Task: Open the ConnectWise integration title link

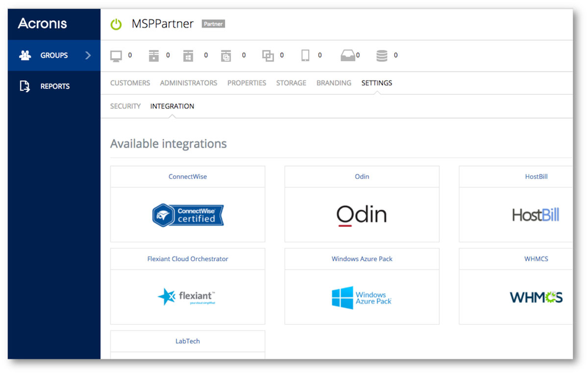Action: pos(188,176)
